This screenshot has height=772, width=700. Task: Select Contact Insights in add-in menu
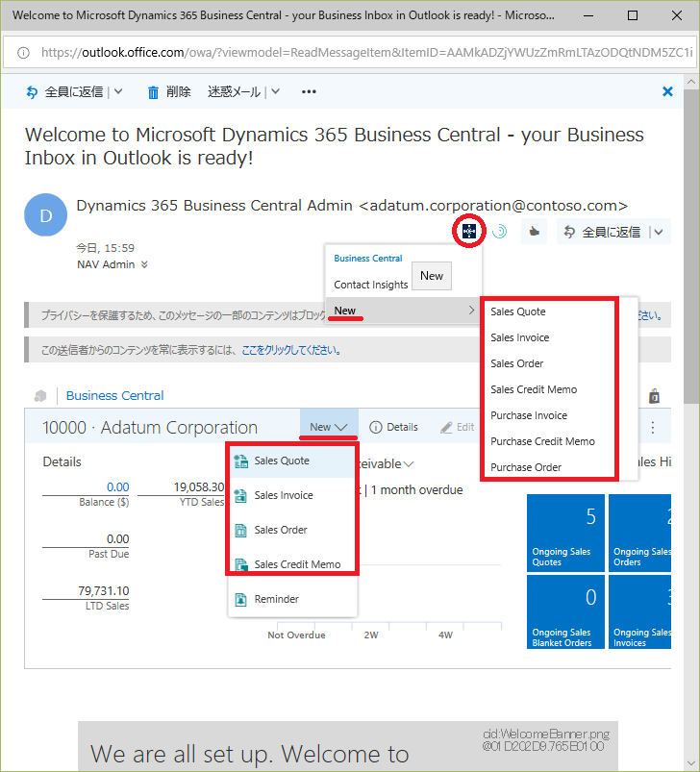[371, 285]
